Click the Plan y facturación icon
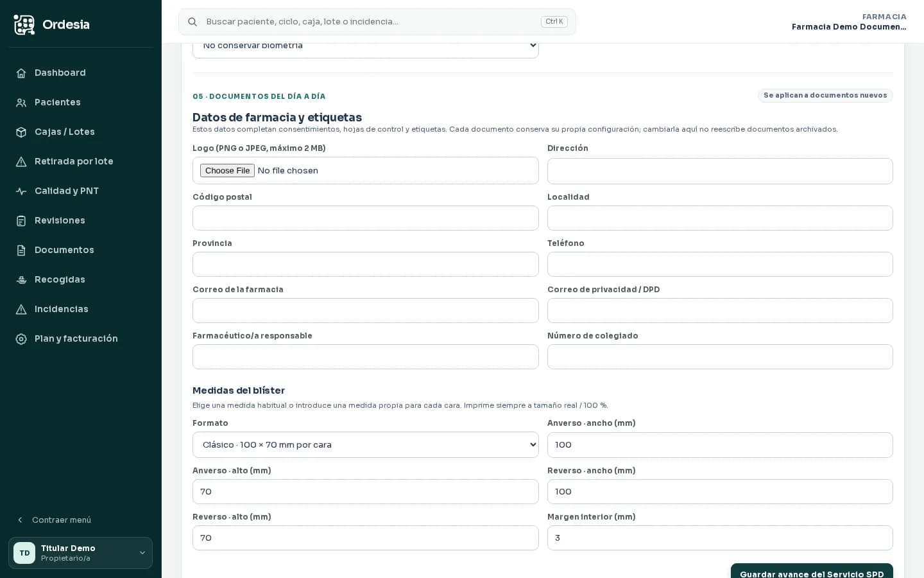 coord(21,339)
